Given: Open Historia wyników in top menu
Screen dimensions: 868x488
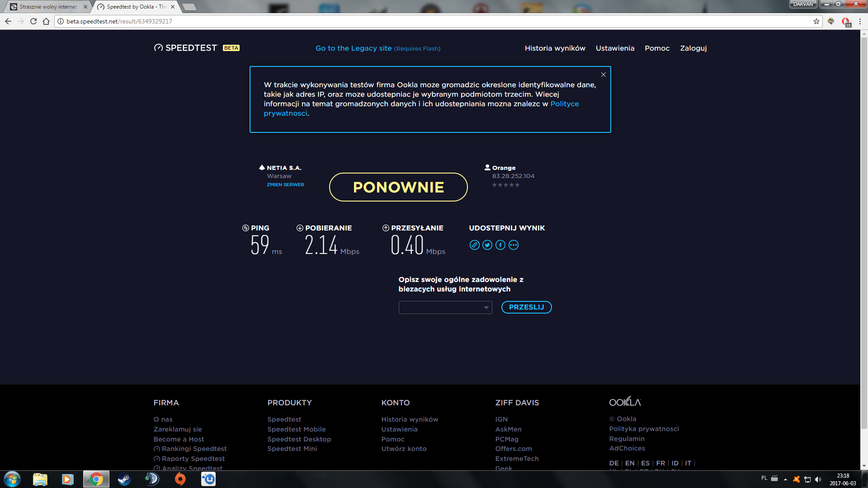Looking at the screenshot, I should point(555,48).
